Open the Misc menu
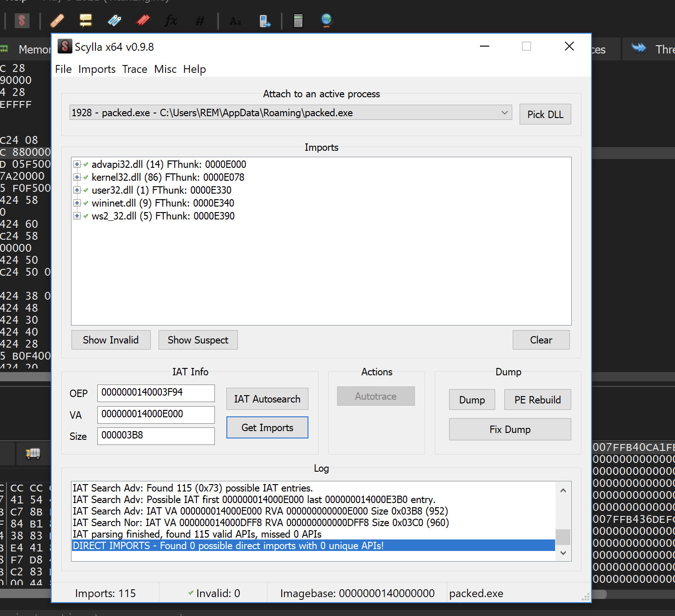Screen dimensions: 675x616 (165, 69)
